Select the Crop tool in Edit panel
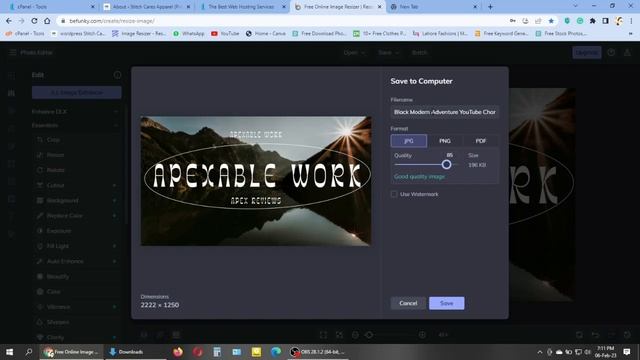Screen dimensions: 640x360 tap(53, 140)
